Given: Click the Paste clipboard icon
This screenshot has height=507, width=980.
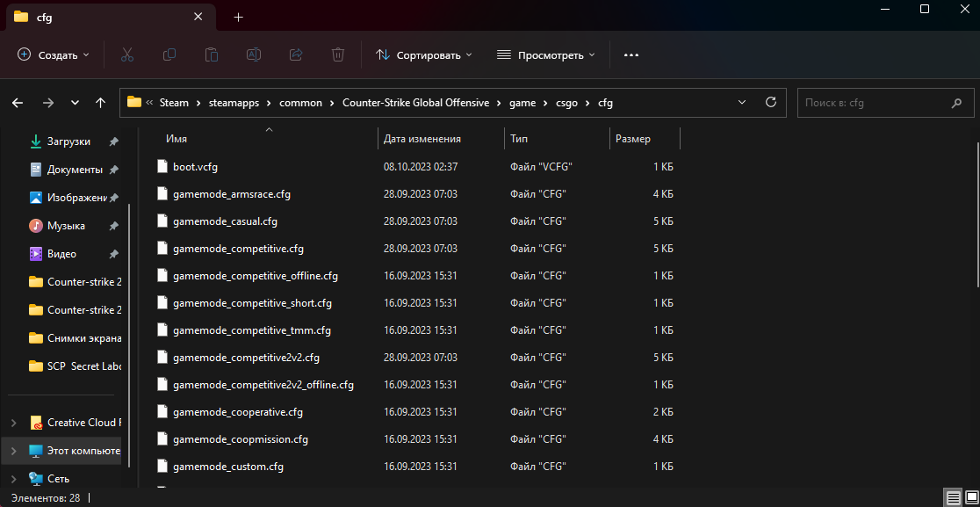Looking at the screenshot, I should 212,54.
